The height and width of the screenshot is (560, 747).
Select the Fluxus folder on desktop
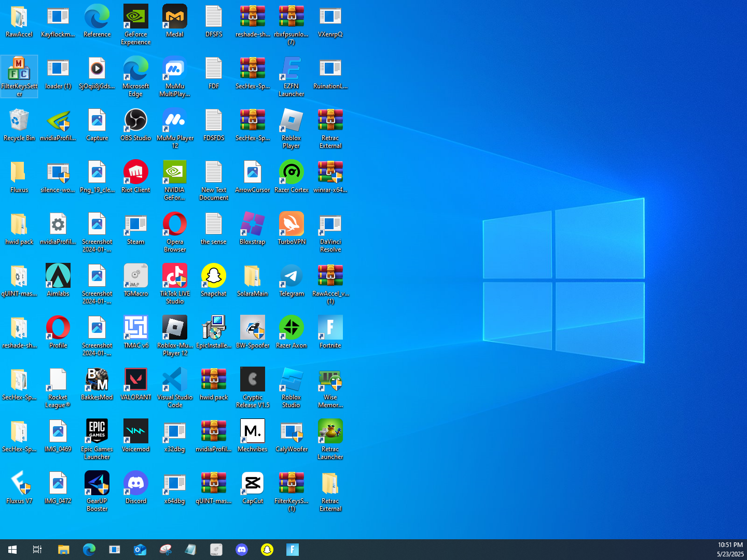19,173
